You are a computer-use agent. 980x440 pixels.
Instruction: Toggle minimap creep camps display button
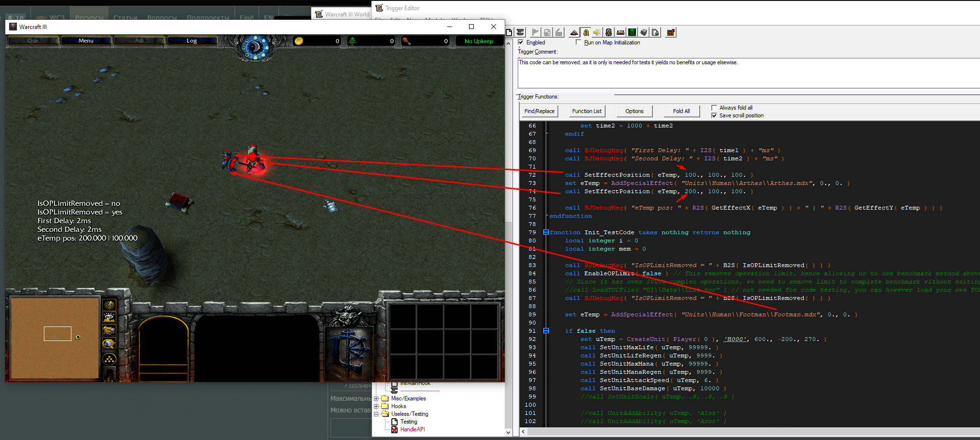110,344
